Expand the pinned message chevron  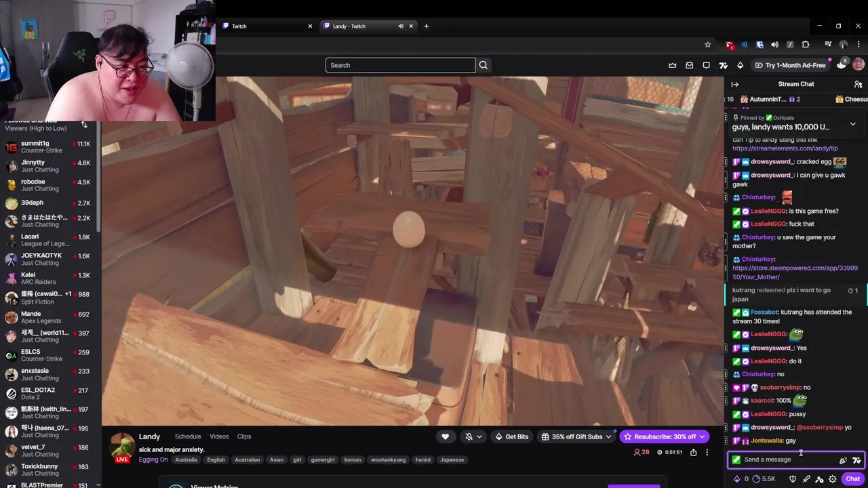852,124
